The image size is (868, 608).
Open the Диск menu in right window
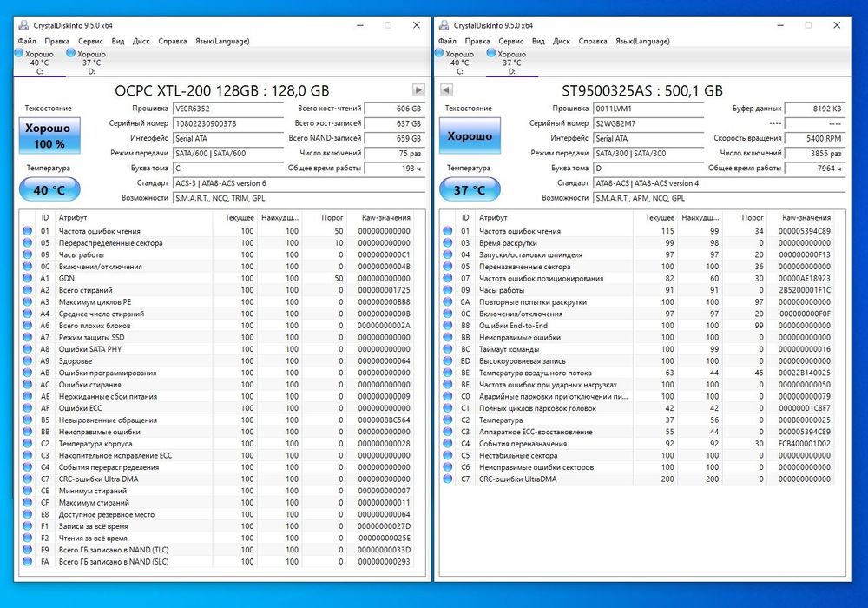pyautogui.click(x=562, y=41)
